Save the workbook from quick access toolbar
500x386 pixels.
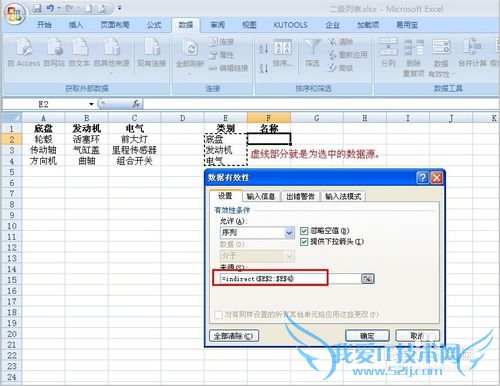37,8
